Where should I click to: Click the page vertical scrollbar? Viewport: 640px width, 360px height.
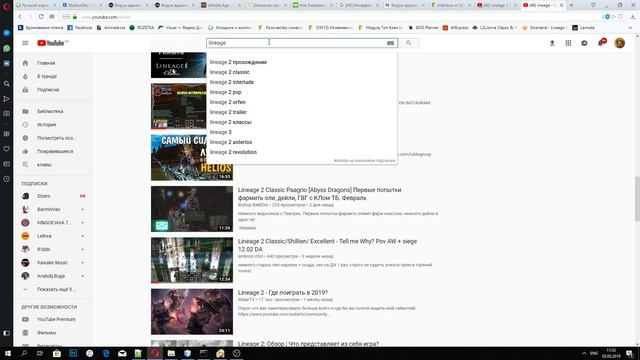[x=637, y=200]
